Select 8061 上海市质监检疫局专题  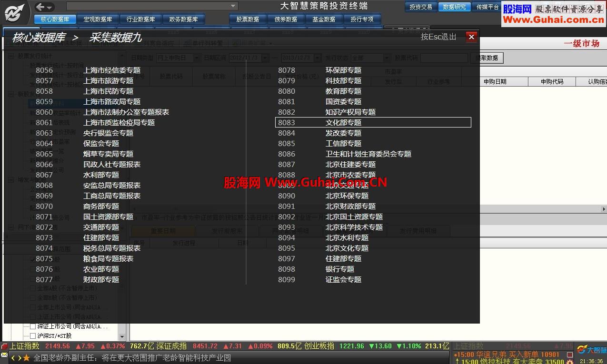point(95,122)
